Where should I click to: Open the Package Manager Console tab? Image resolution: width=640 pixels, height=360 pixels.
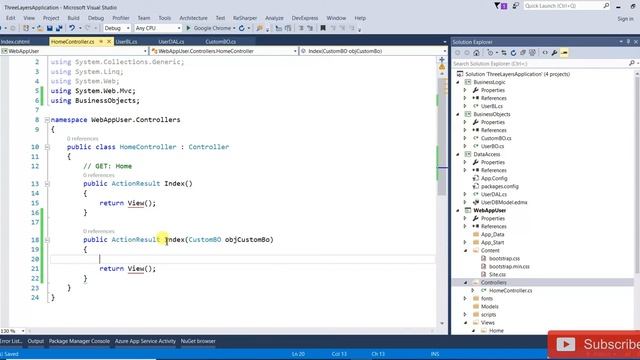point(79,341)
